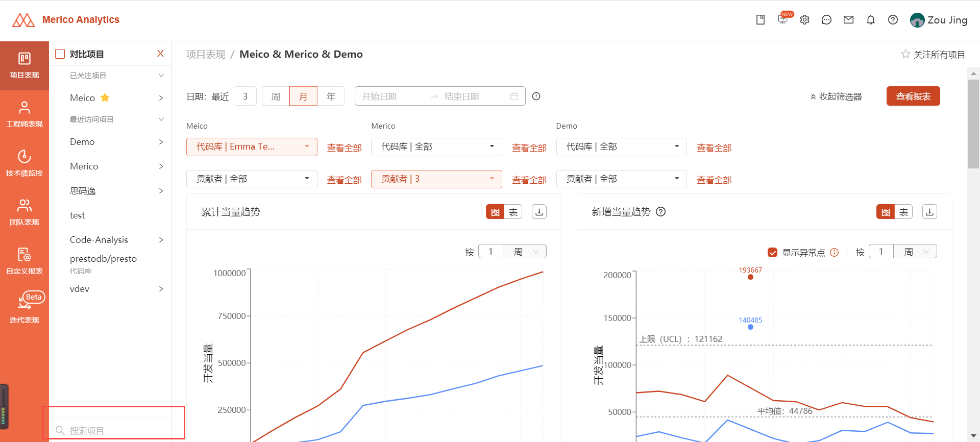Download the 累计当量趋势 chart

(x=539, y=212)
